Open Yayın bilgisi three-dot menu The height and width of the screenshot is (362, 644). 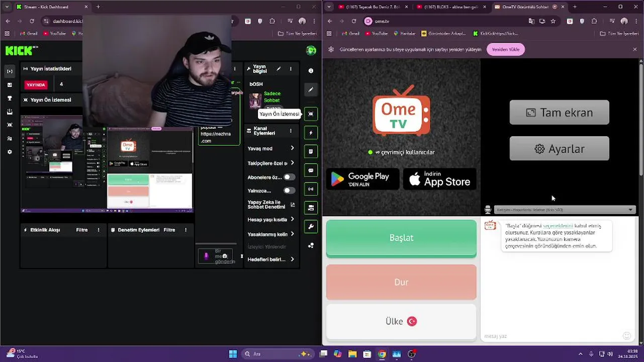[290, 69]
